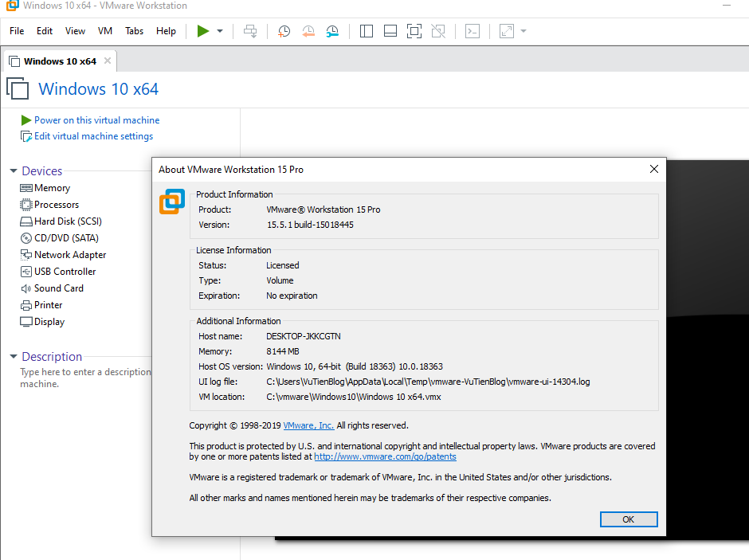
Task: Select the Memory device
Action: click(x=45, y=188)
